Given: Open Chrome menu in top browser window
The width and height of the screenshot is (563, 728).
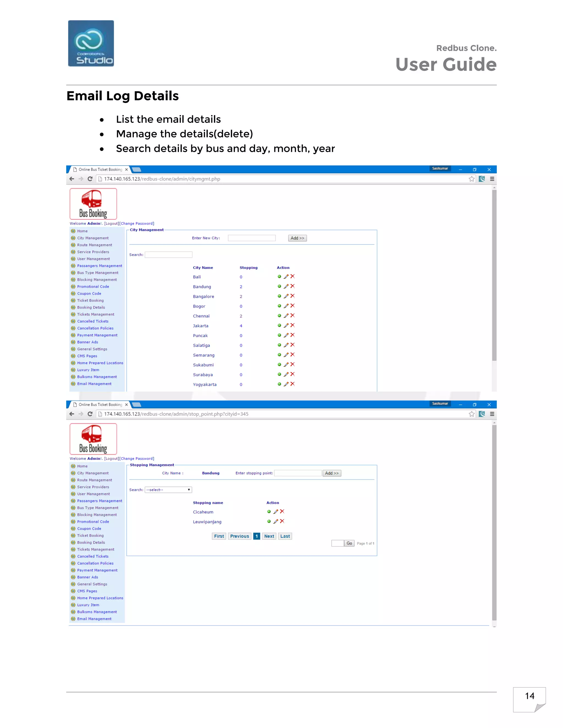Looking at the screenshot, I should point(492,179).
